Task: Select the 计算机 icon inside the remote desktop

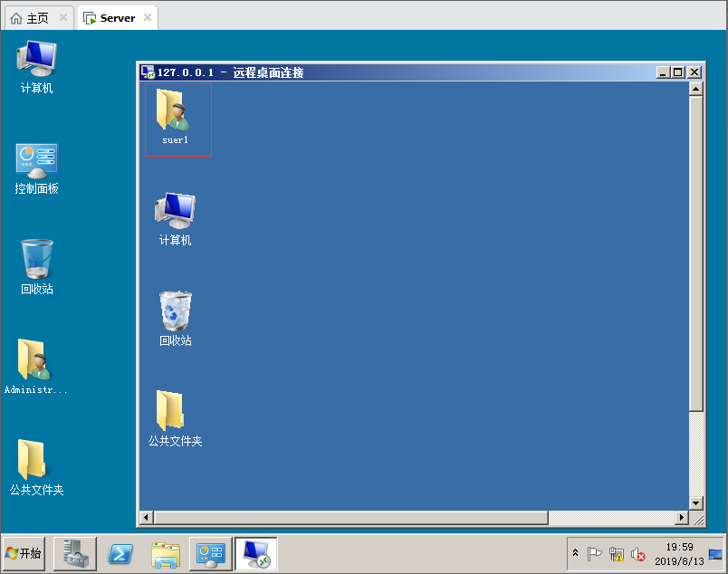Action: tap(175, 214)
